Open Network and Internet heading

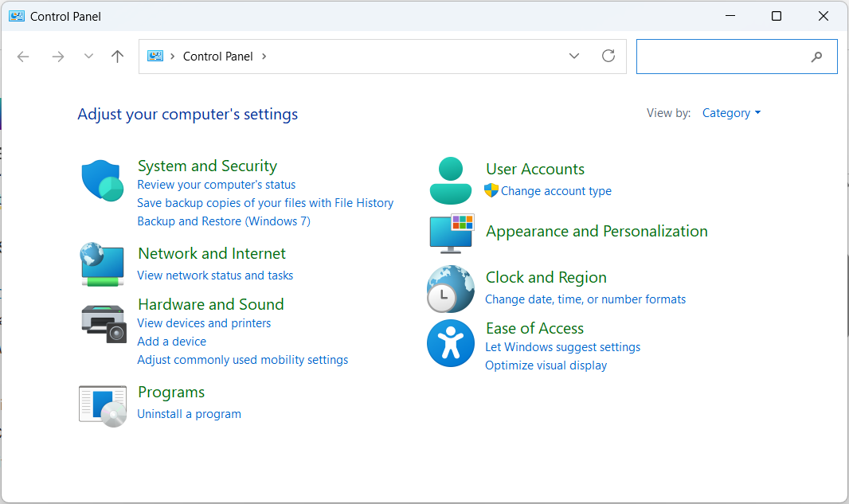coord(212,253)
